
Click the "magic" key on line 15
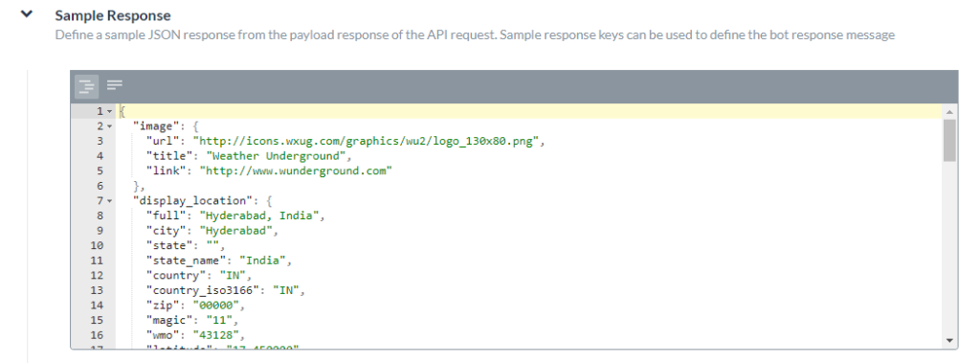pyautogui.click(x=168, y=321)
